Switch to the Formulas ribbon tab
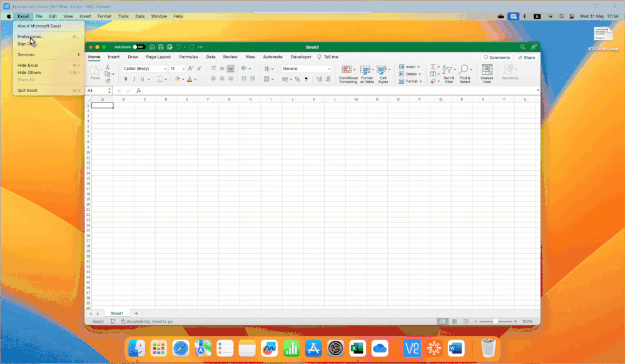The height and width of the screenshot is (364, 625). (188, 57)
